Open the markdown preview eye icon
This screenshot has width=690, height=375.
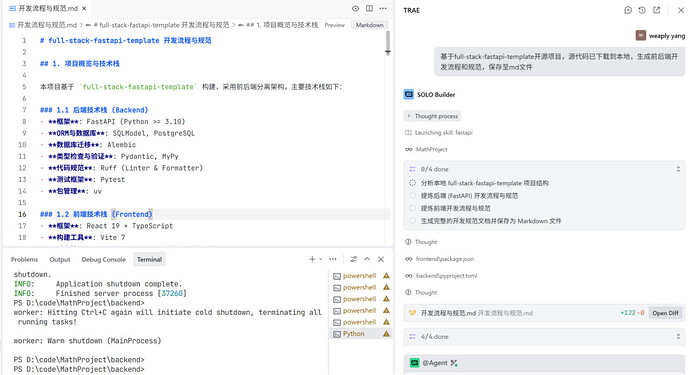[x=356, y=8]
